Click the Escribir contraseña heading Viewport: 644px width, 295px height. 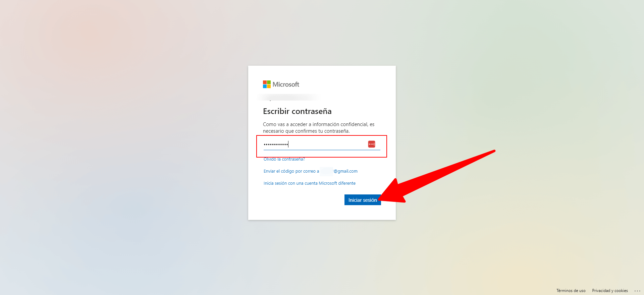click(x=297, y=111)
